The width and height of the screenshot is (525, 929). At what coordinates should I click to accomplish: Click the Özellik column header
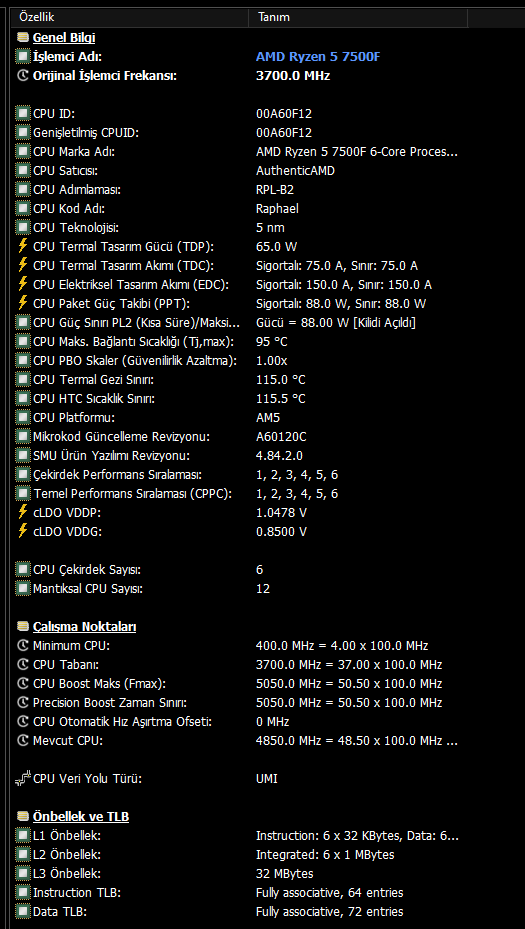[x=129, y=17]
